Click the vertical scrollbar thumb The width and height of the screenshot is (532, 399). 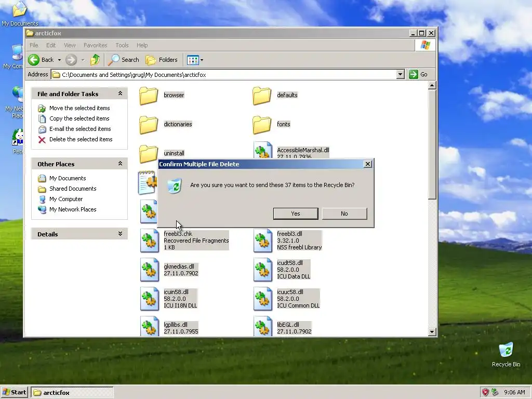tap(432, 144)
